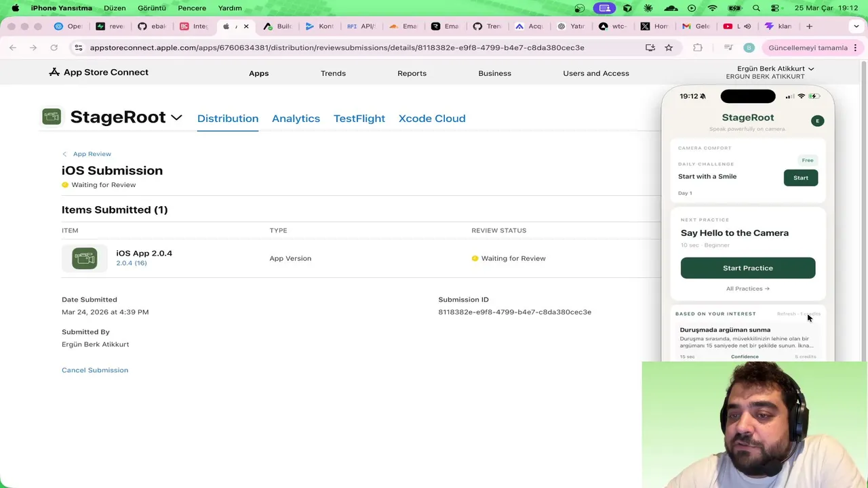
Task: Tap All Practices link in iPhone
Action: tap(748, 289)
